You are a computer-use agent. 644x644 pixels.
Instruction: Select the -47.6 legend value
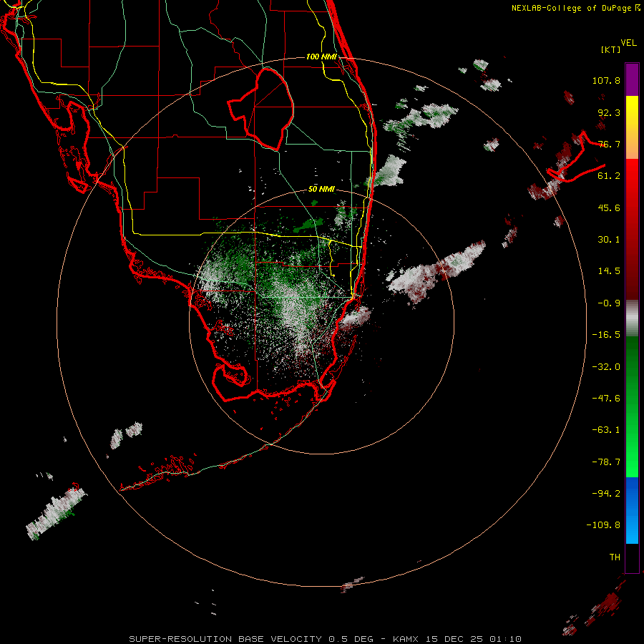point(606,399)
